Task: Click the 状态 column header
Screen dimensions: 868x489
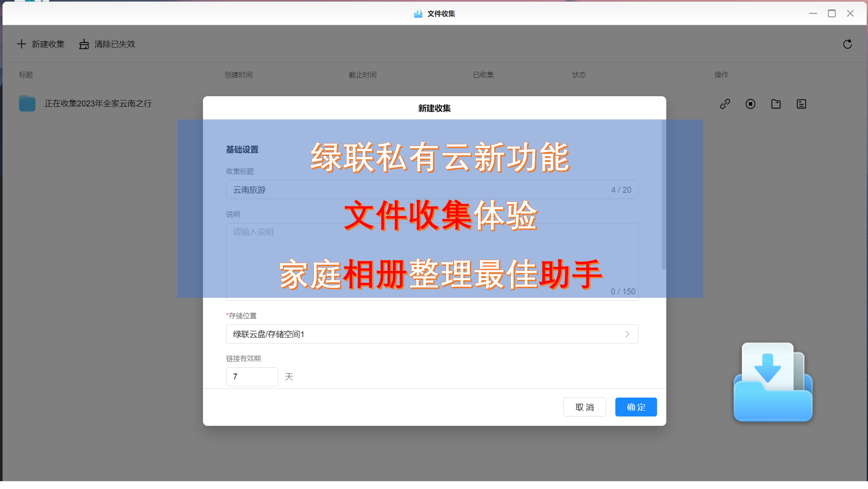Action: click(x=579, y=75)
